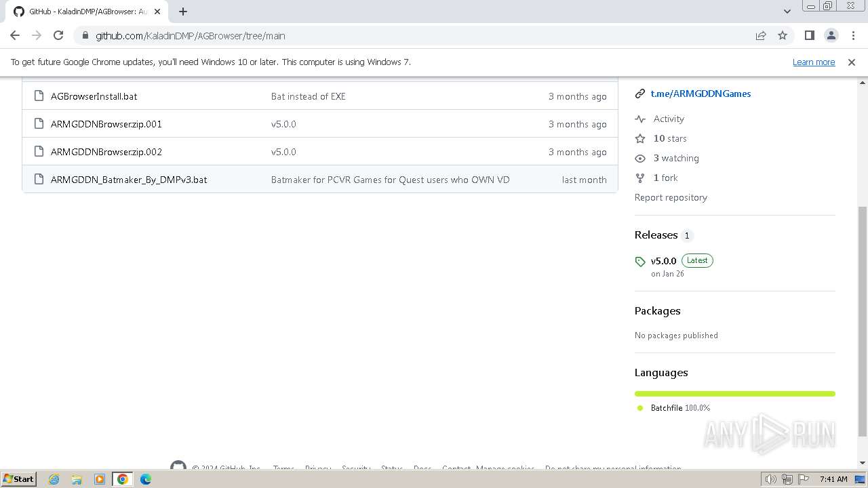
Task: Dismiss the Chrome update notification bar
Action: pyautogui.click(x=852, y=62)
